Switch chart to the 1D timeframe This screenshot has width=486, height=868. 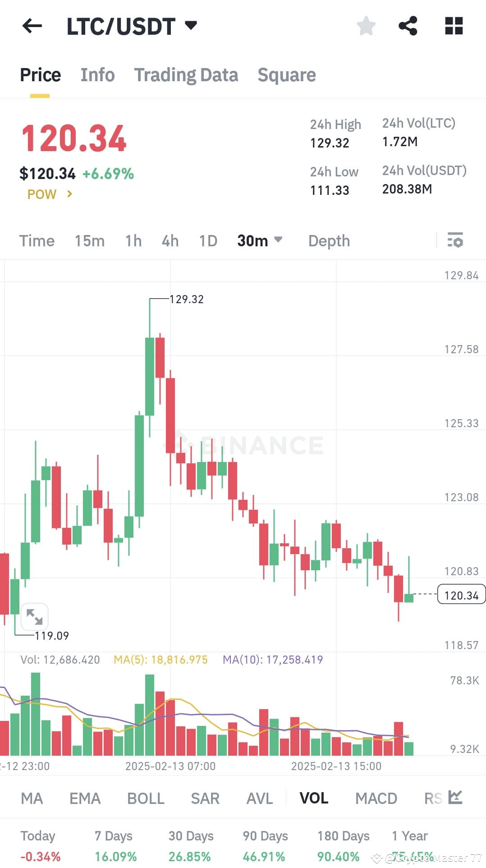click(208, 241)
